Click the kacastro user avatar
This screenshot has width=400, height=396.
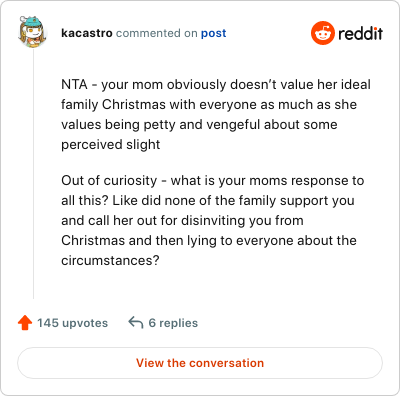click(x=32, y=32)
